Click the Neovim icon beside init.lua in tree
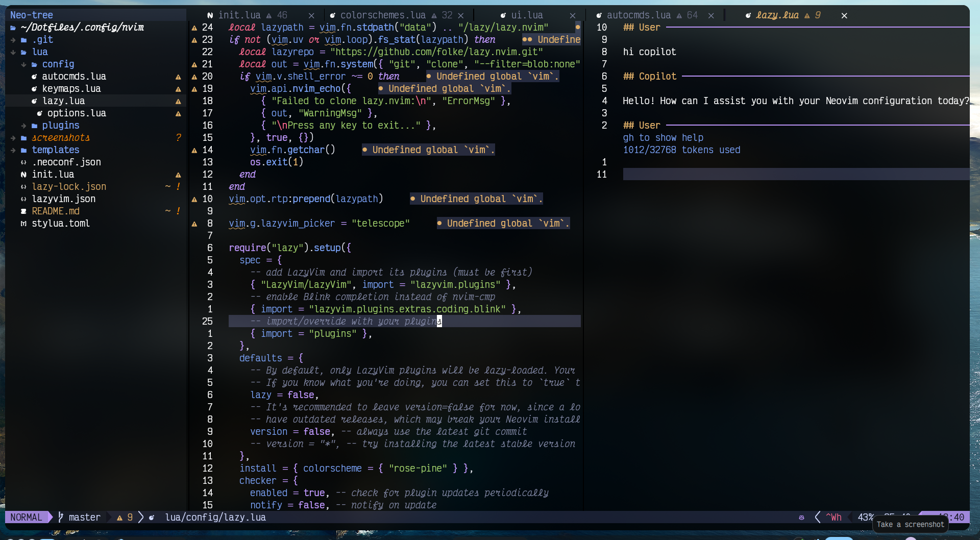This screenshot has width=980, height=540. click(x=23, y=175)
